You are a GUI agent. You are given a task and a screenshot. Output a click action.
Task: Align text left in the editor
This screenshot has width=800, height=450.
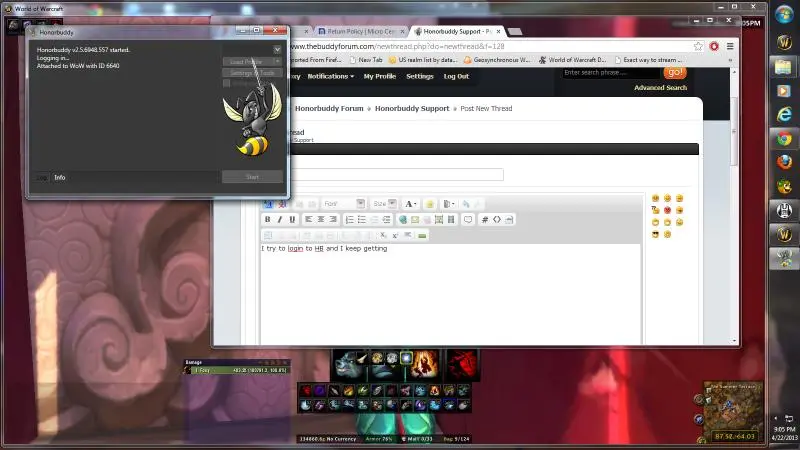coord(309,219)
